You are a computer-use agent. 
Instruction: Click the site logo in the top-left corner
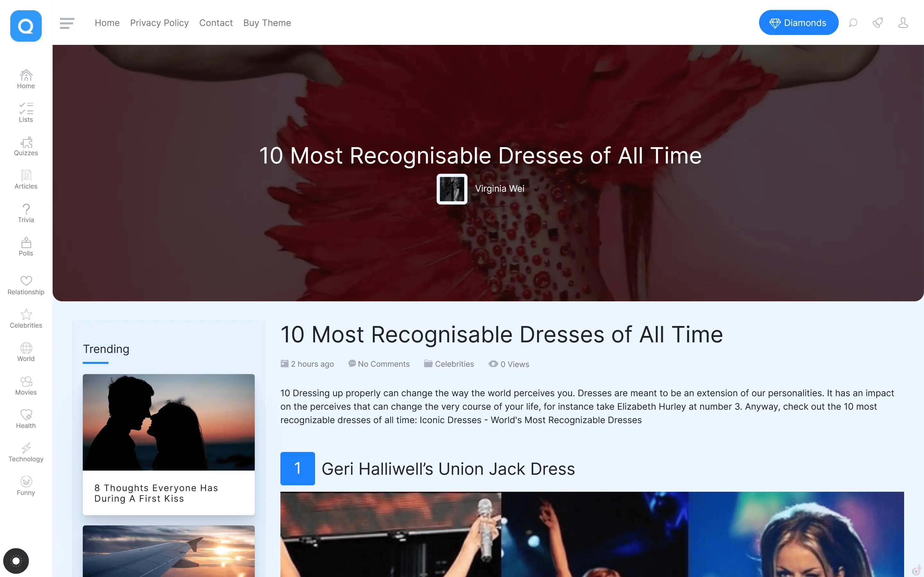pos(26,26)
